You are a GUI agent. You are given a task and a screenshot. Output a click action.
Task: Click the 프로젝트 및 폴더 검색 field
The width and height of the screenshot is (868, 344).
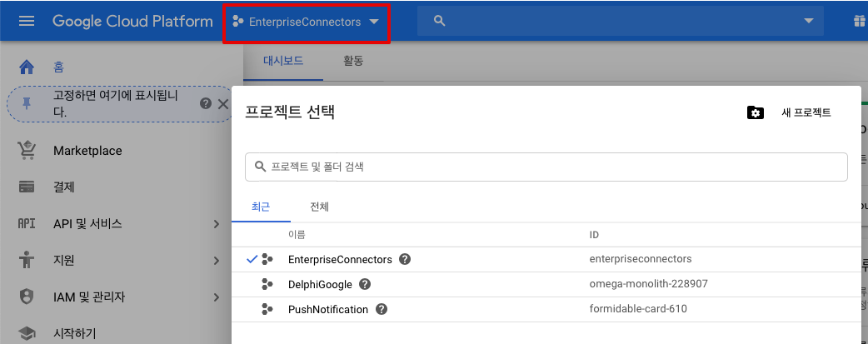pyautogui.click(x=546, y=167)
